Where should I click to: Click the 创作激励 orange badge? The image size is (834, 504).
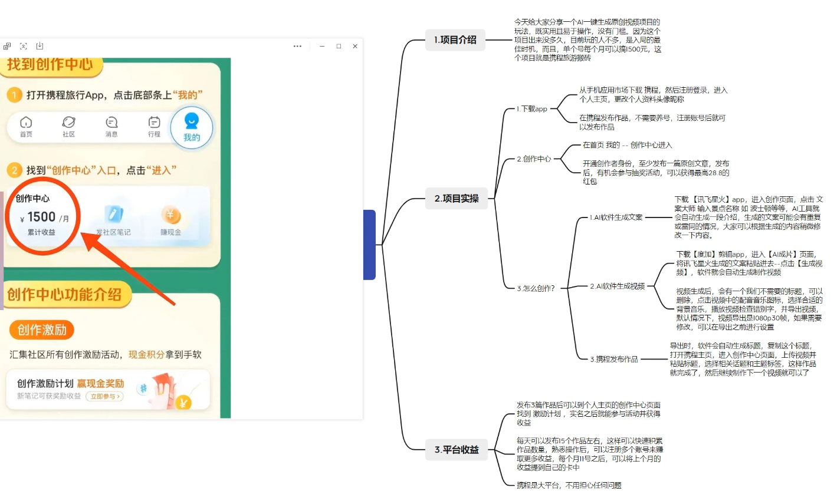[41, 330]
